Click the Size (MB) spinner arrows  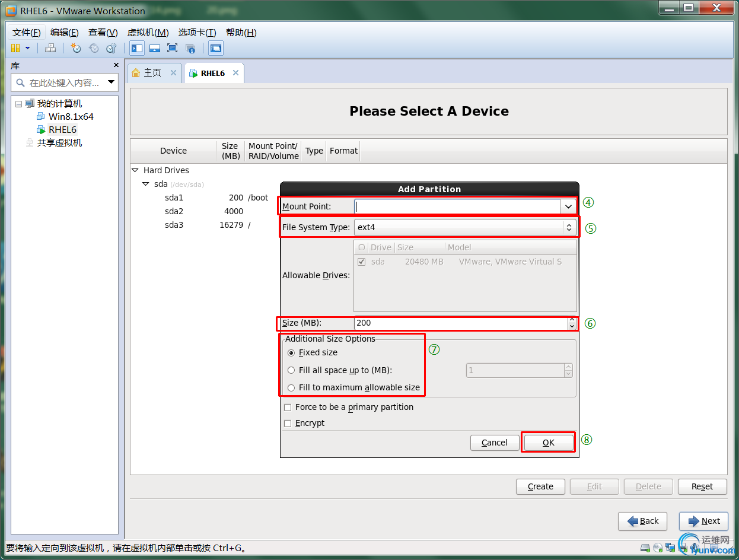point(572,323)
